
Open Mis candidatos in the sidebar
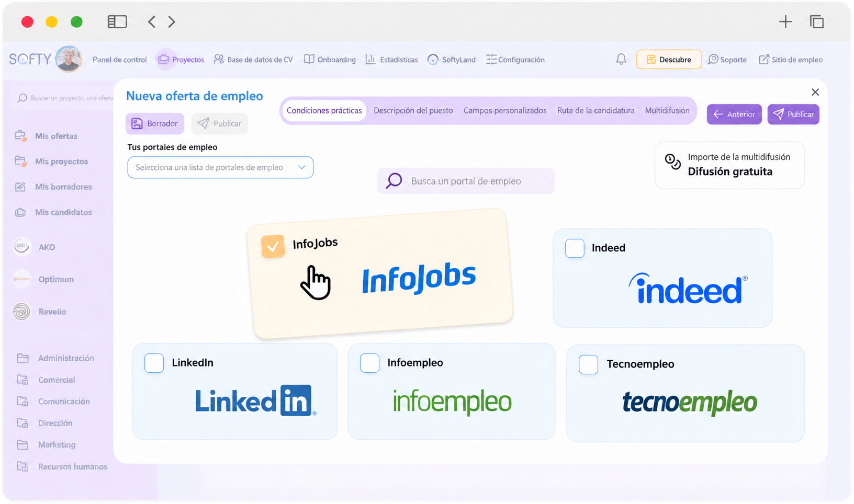pos(53,212)
